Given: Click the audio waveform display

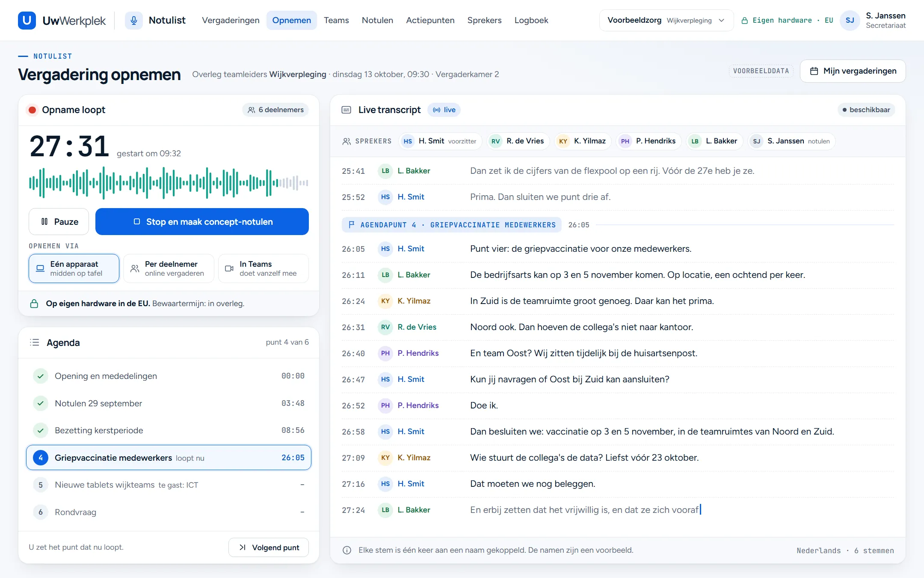Looking at the screenshot, I should coord(169,183).
